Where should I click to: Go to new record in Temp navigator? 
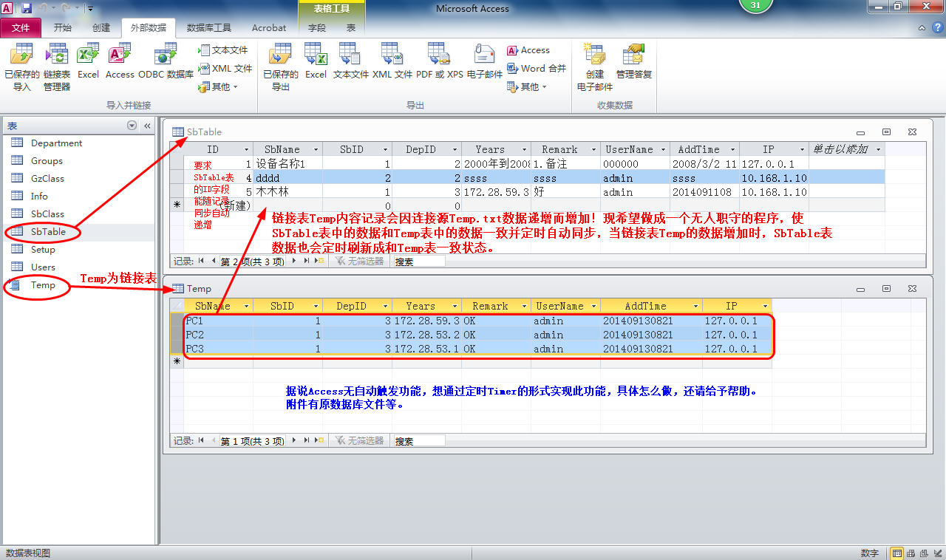[x=320, y=440]
